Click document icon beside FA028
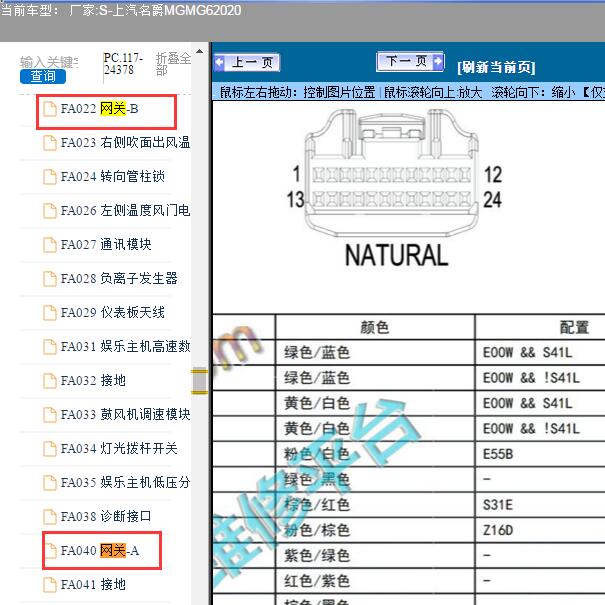 coord(49,279)
